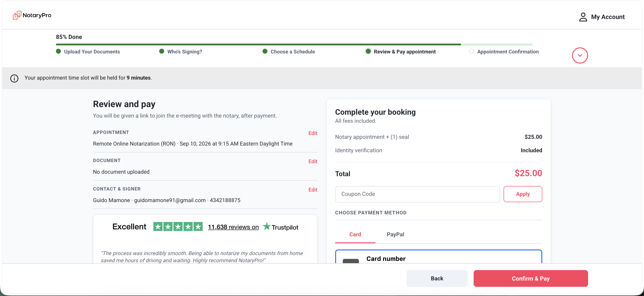
Task: Edit the Appointment section
Action: pyautogui.click(x=313, y=133)
